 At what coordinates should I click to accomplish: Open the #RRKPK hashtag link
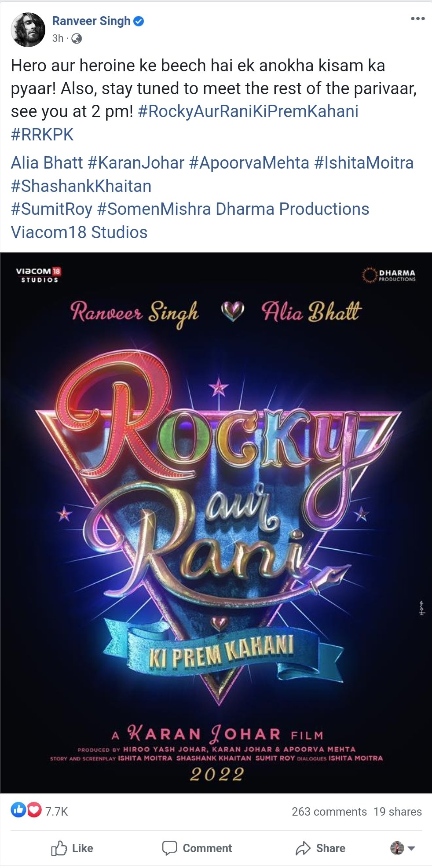pyautogui.click(x=42, y=135)
